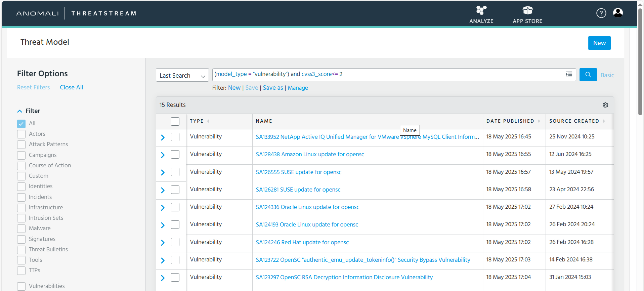644x291 pixels.
Task: Open the results table settings gear
Action: 605,105
